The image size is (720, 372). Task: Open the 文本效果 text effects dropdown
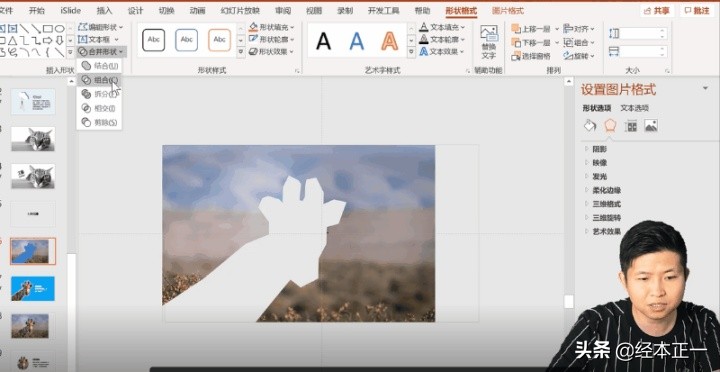click(x=442, y=52)
